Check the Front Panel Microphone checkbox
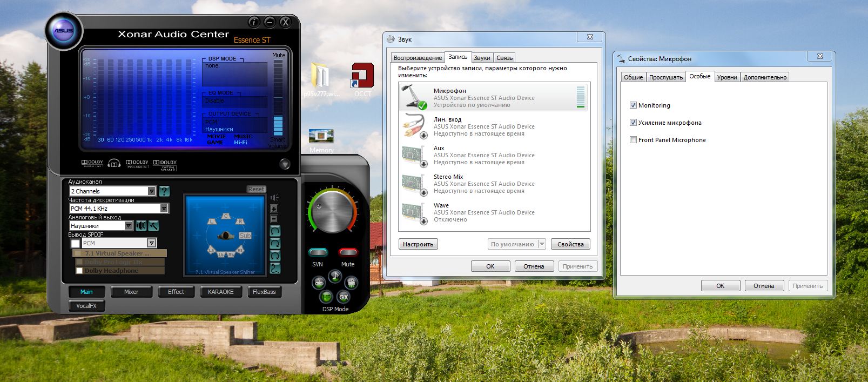Screen dimensions: 868x382 (634, 140)
